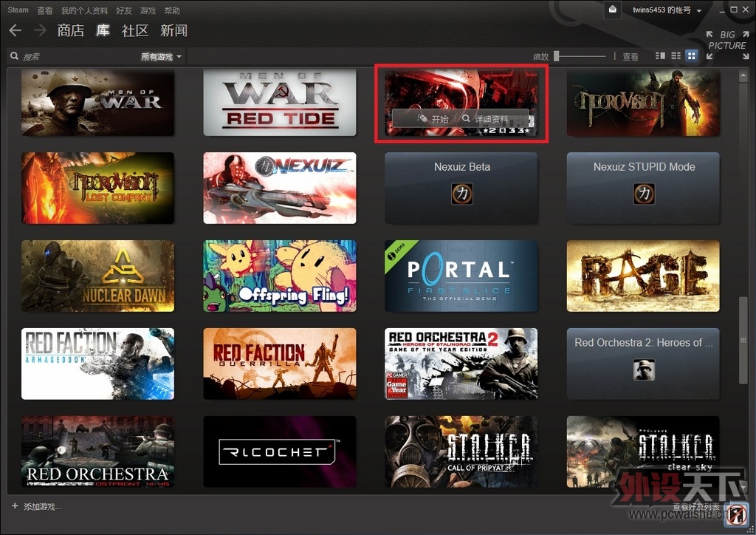The height and width of the screenshot is (535, 756).
Task: Click the Nexuiz STUPID Mode icon
Action: click(x=644, y=194)
